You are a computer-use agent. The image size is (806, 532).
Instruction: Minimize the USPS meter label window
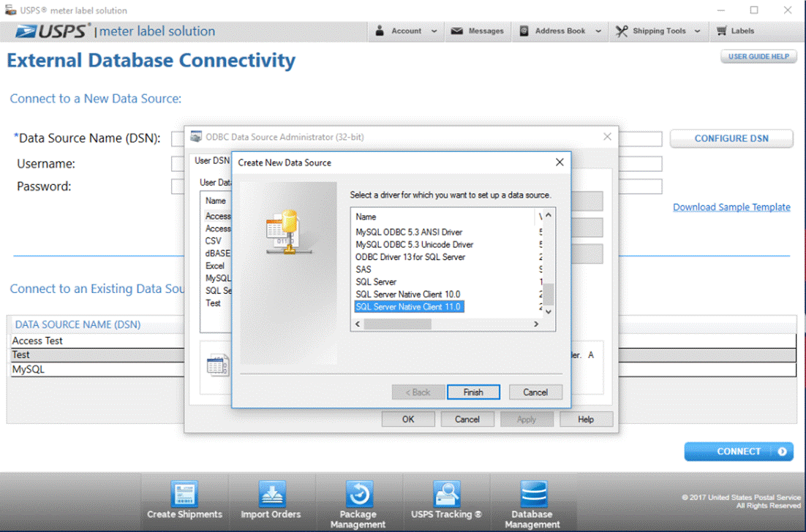tap(721, 9)
